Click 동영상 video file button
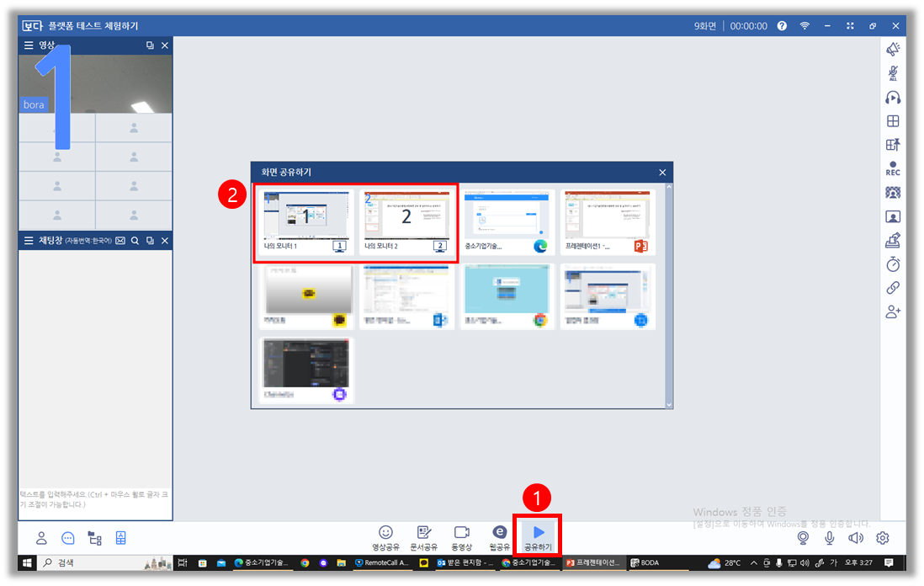This screenshot has height=586, width=924. (461, 538)
